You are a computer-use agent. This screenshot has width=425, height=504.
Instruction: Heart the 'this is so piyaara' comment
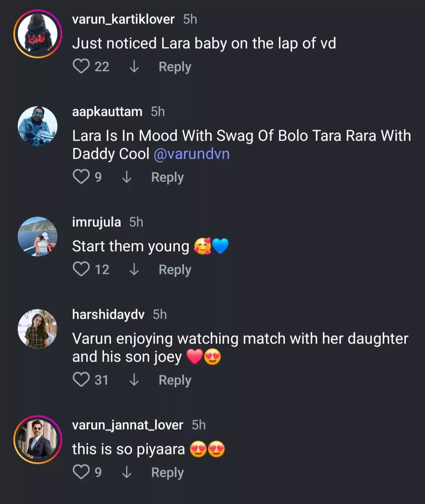(81, 472)
